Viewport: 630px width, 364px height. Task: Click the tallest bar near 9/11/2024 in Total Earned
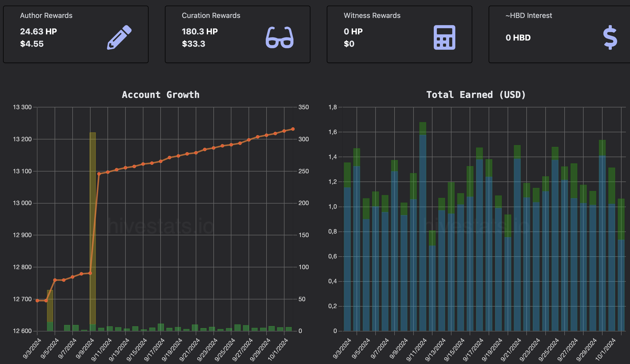pyautogui.click(x=423, y=226)
